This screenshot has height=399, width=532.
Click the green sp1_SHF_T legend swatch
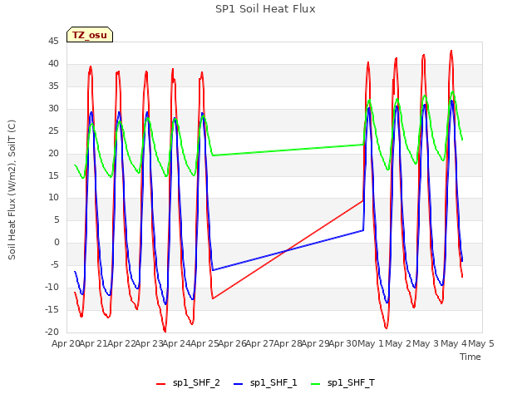316,384
